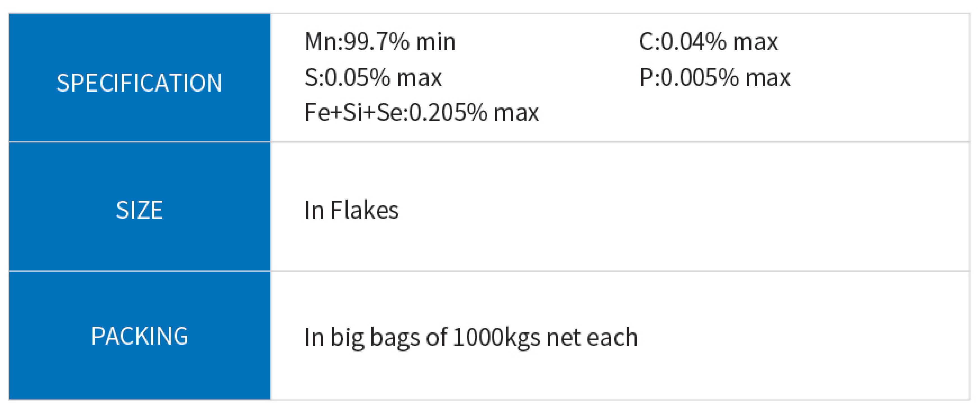Click the word Flakes in size row
The height and width of the screenshot is (415, 980).
coord(364,210)
